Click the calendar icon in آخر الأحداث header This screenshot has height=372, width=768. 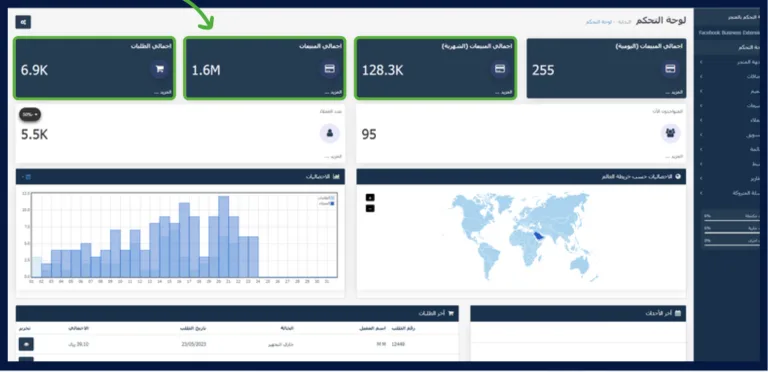click(678, 313)
